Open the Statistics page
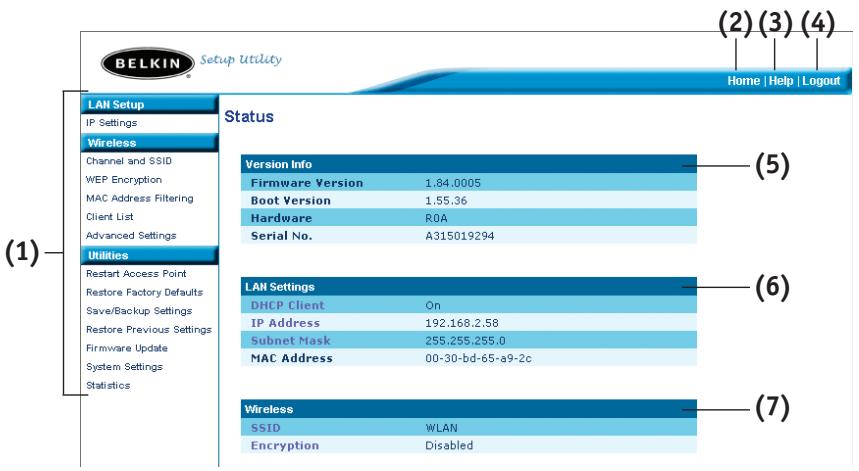859x471 pixels. [108, 386]
